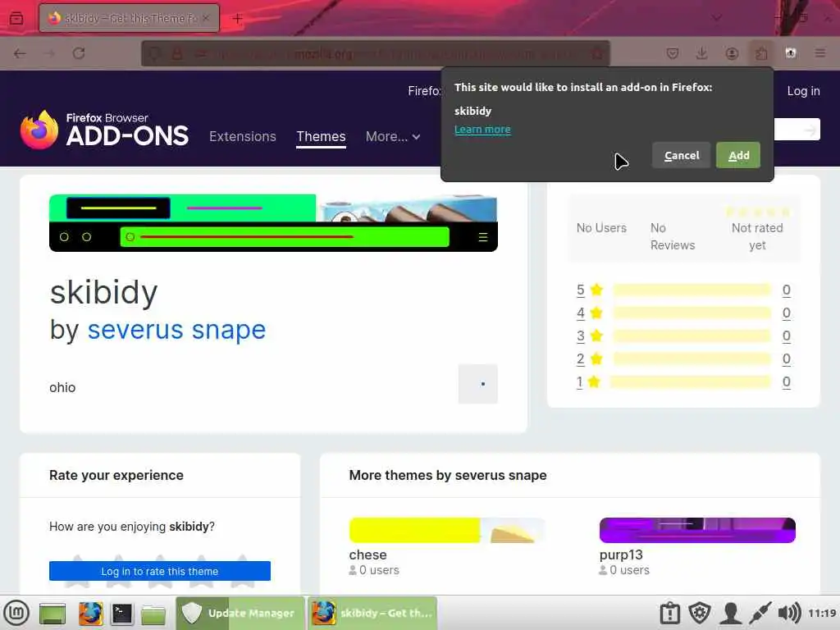840x630 pixels.
Task: Switch to Update Manager window in taskbar
Action: [x=240, y=613]
